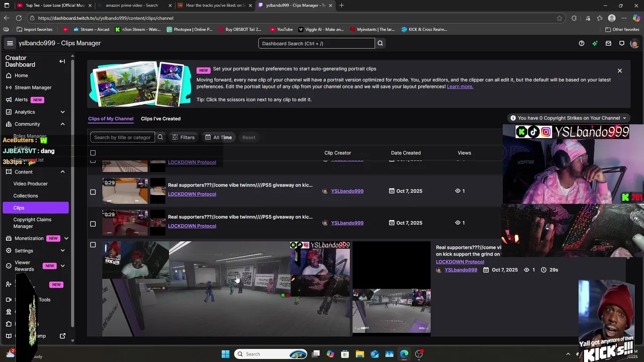The width and height of the screenshot is (644, 362).
Task: Click the Reset filters button
Action: click(249, 137)
